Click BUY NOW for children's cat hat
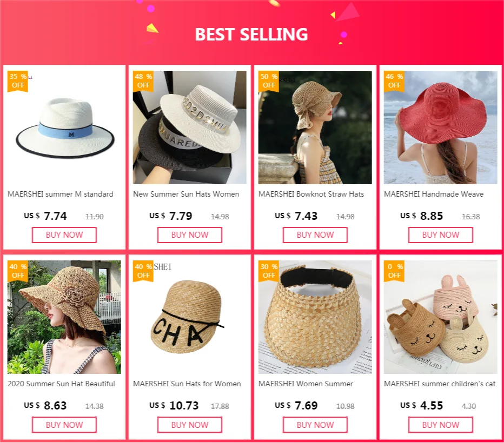The height and width of the screenshot is (443, 504). 440,425
